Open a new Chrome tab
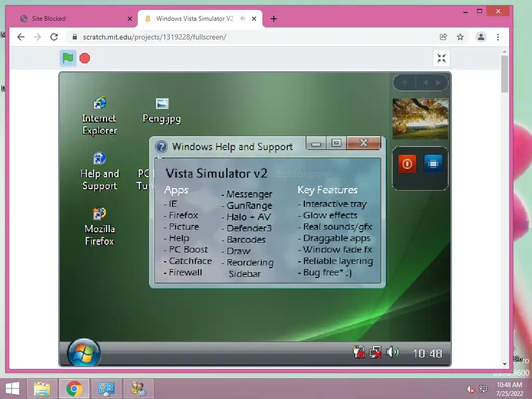532x399 pixels. tap(274, 19)
